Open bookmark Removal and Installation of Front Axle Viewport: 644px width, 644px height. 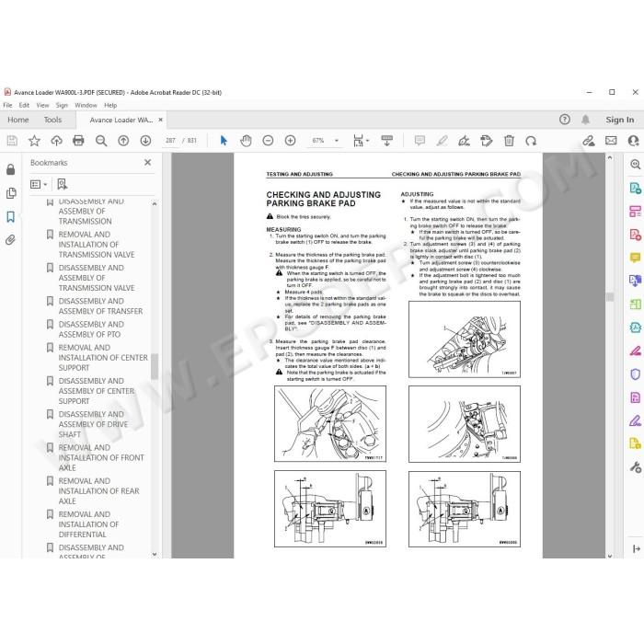point(101,457)
